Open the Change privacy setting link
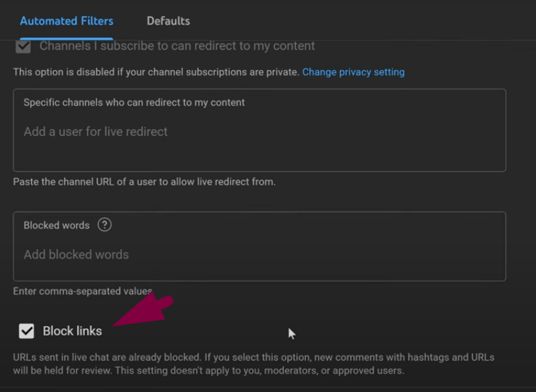The height and width of the screenshot is (392, 536). [354, 72]
